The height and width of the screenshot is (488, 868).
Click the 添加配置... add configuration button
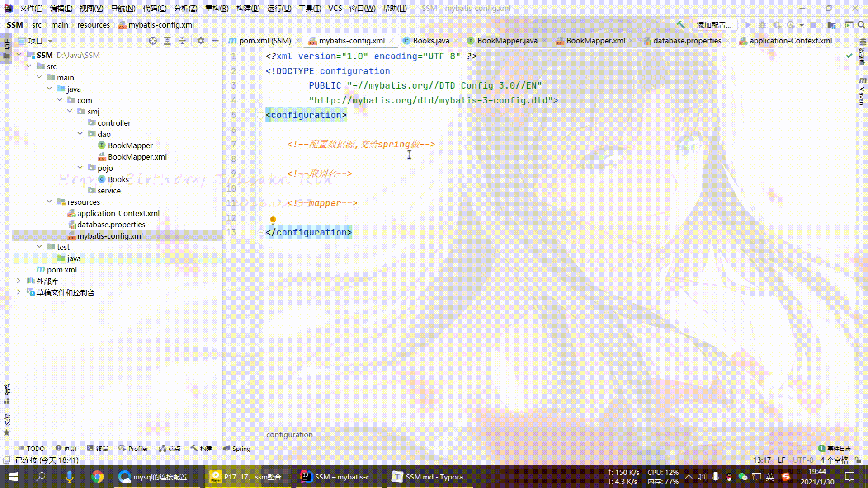coord(714,25)
